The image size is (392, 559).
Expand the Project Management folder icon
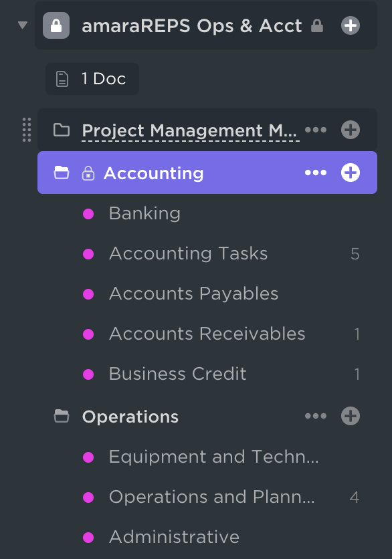click(62, 130)
